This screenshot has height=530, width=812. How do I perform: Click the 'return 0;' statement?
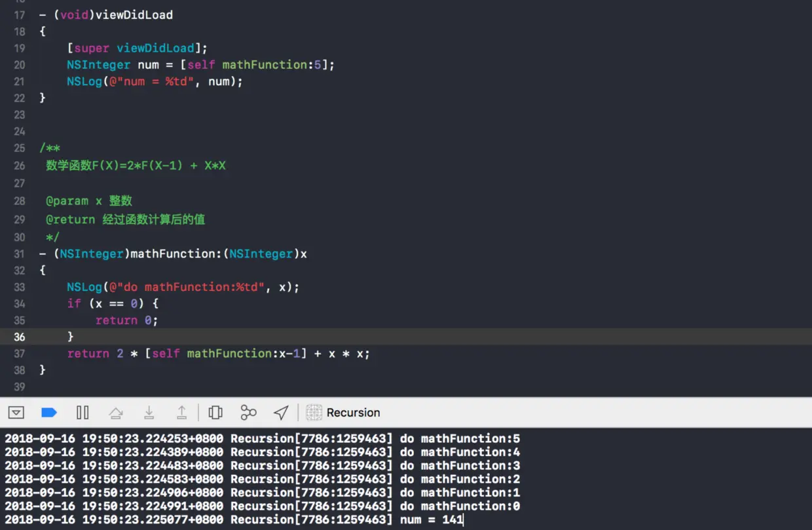coord(127,320)
